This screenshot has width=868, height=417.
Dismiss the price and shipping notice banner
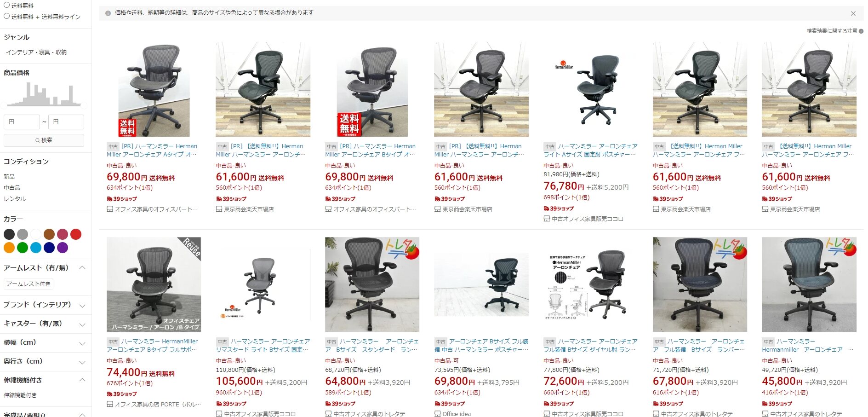pos(853,13)
